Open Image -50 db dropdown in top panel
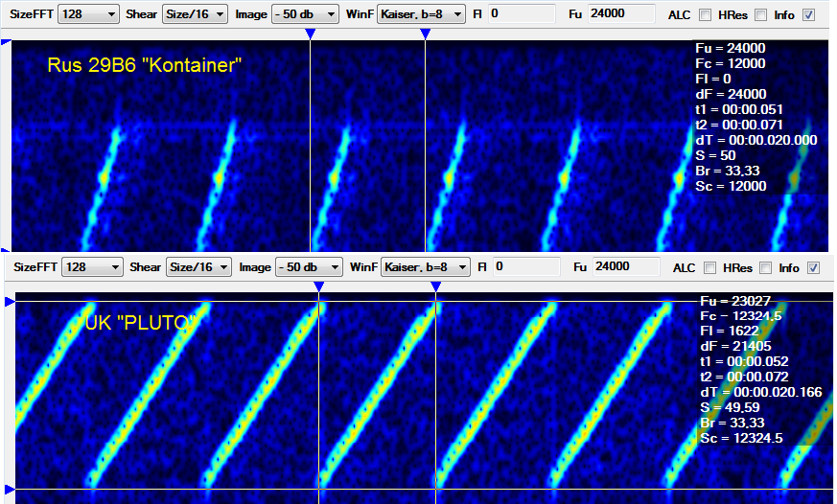837x504 pixels. tap(305, 14)
